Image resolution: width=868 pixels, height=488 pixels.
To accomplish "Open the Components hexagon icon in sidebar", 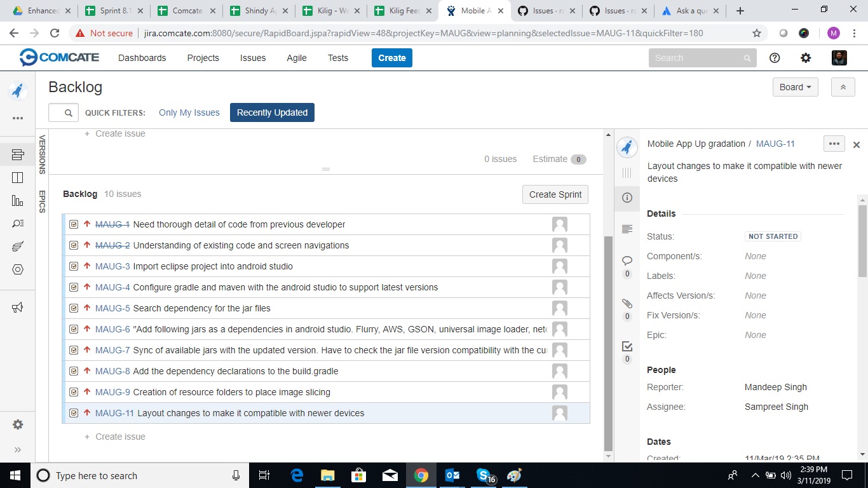I will 18,269.
